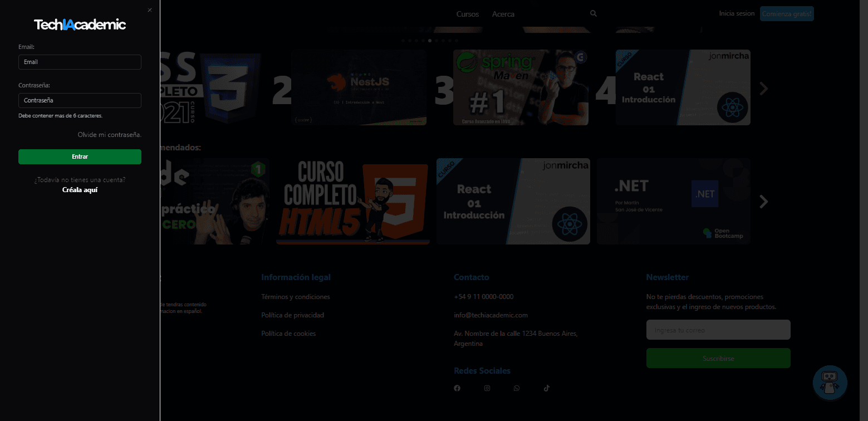Submit login with the Entrar button

(x=80, y=156)
